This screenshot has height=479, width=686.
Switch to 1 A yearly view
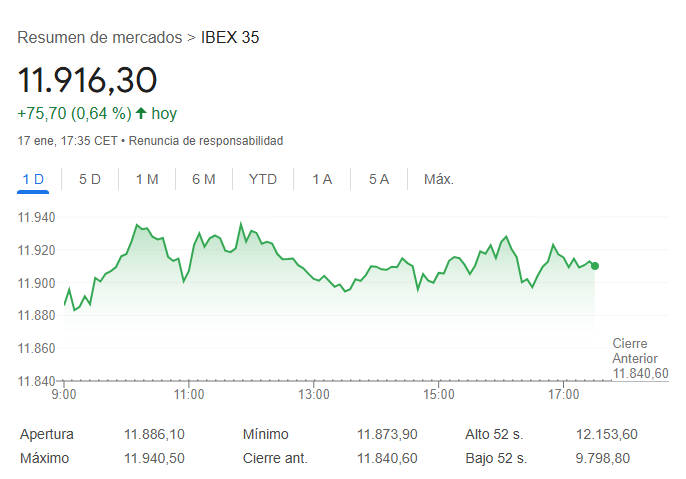click(322, 179)
